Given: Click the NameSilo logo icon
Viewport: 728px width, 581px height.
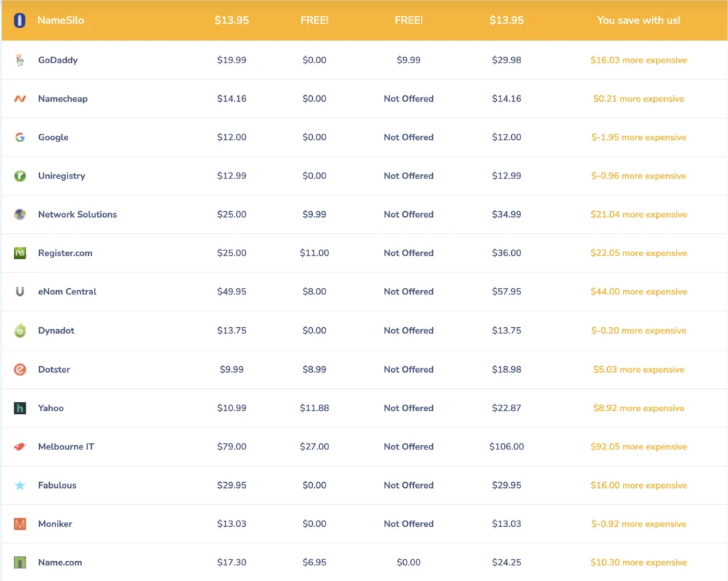Looking at the screenshot, I should 19,21.
